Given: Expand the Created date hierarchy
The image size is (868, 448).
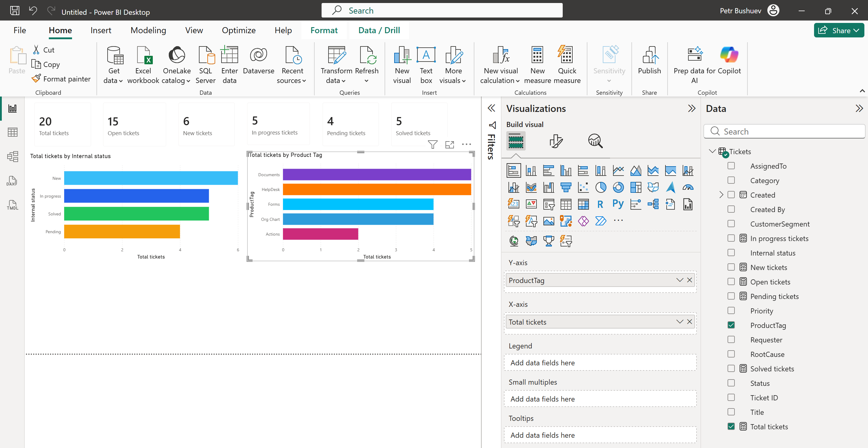Looking at the screenshot, I should pos(721,195).
